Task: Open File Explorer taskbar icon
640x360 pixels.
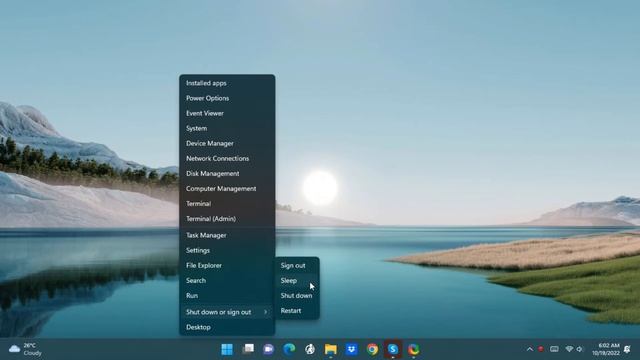Action: click(x=331, y=349)
